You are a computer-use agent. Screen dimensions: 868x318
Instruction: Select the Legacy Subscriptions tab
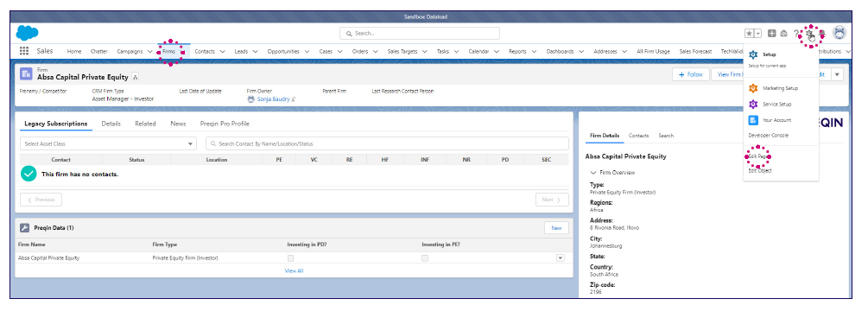55,124
